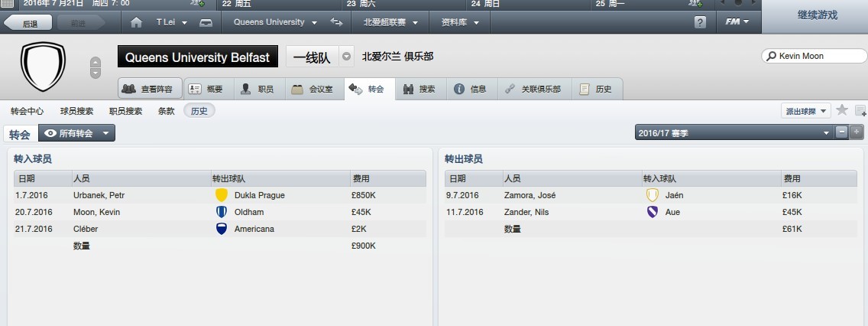This screenshot has width=868, height=326.
Task: Click the Dukla Prague club badge
Action: click(x=222, y=195)
